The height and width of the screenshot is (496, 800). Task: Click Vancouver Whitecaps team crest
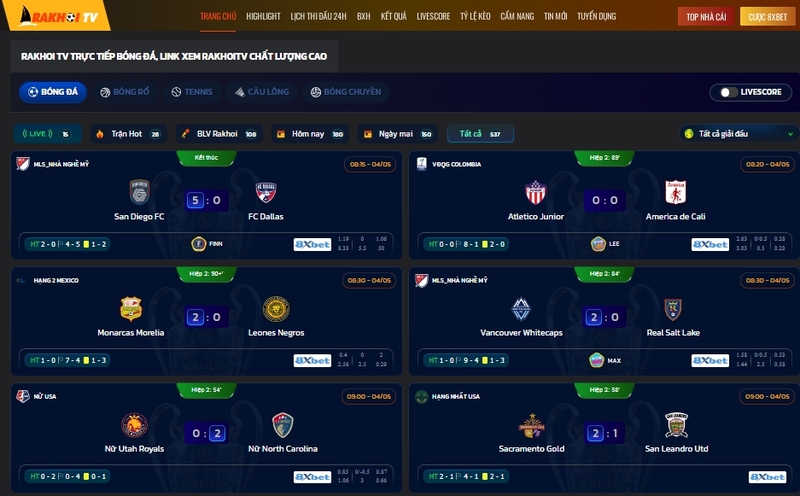[x=521, y=309]
